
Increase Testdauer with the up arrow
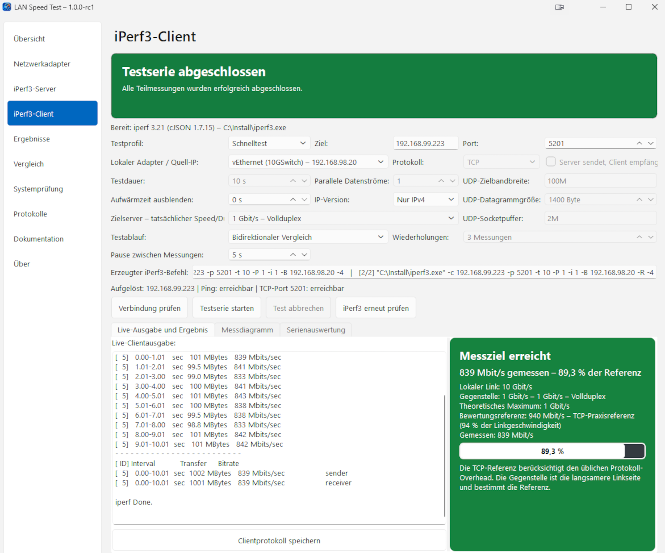pos(293,181)
